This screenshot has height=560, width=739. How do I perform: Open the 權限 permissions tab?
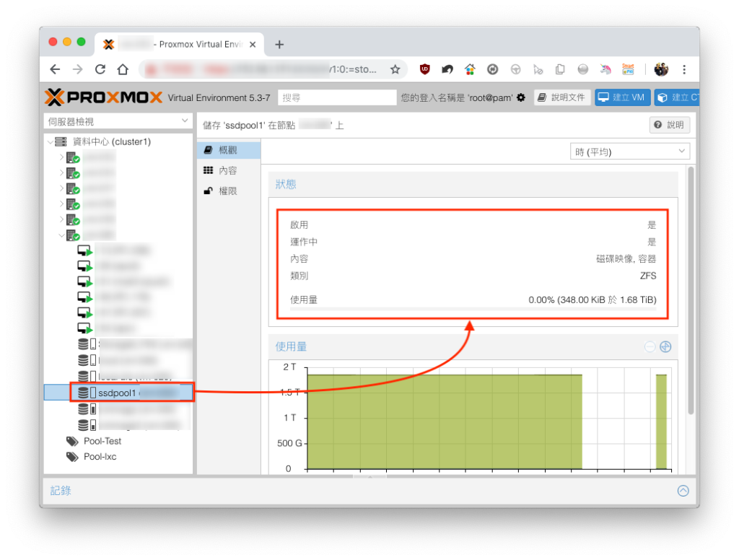coord(229,191)
